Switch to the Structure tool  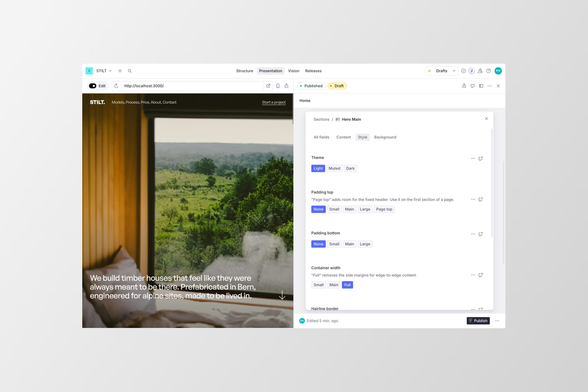tap(244, 71)
